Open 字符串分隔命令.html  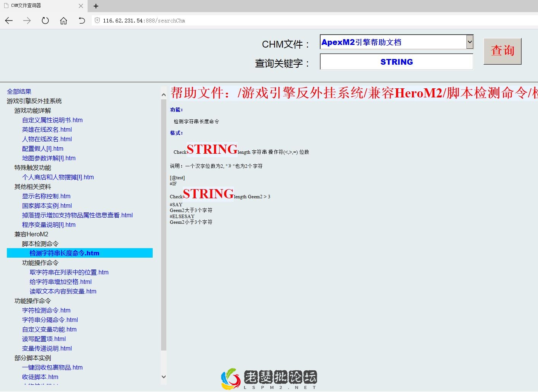tap(50, 320)
